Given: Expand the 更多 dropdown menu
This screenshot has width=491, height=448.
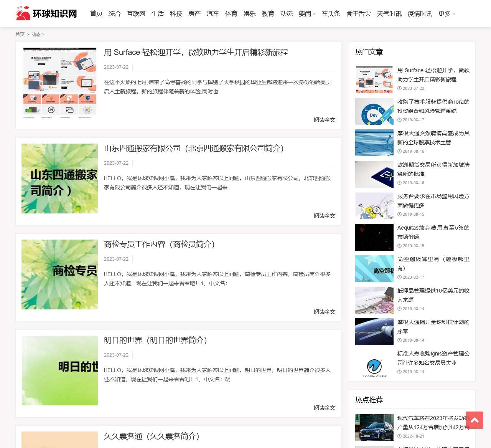Looking at the screenshot, I should coord(447,13).
